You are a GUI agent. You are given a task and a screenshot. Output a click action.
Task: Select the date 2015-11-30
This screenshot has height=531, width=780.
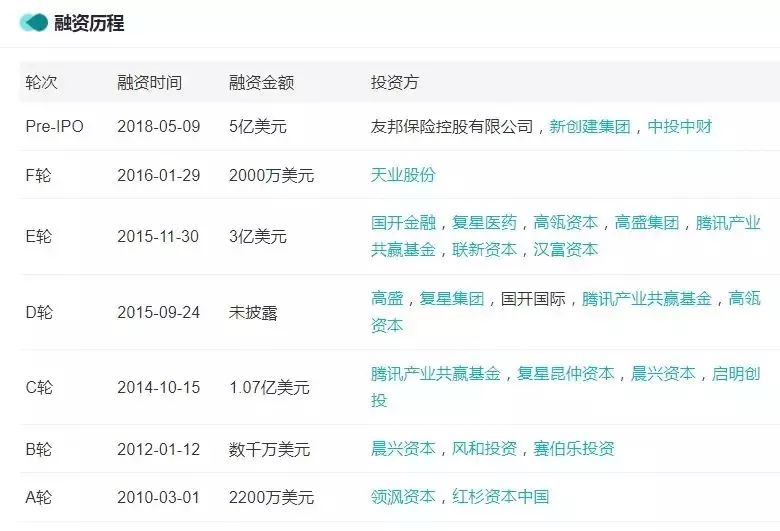click(158, 236)
